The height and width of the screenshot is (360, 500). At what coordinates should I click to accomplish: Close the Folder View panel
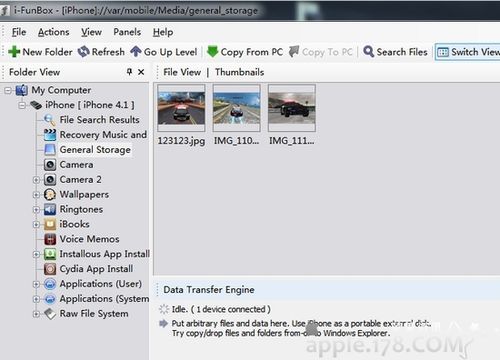141,72
